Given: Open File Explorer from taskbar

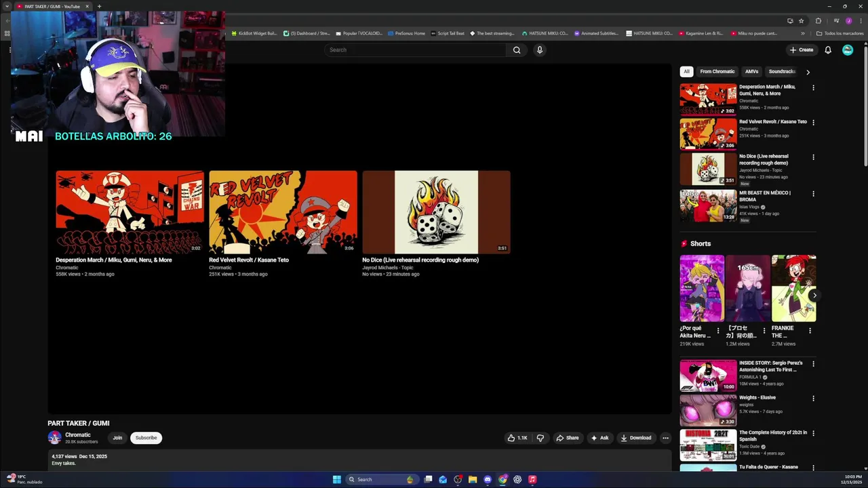Looking at the screenshot, I should coord(473,479).
